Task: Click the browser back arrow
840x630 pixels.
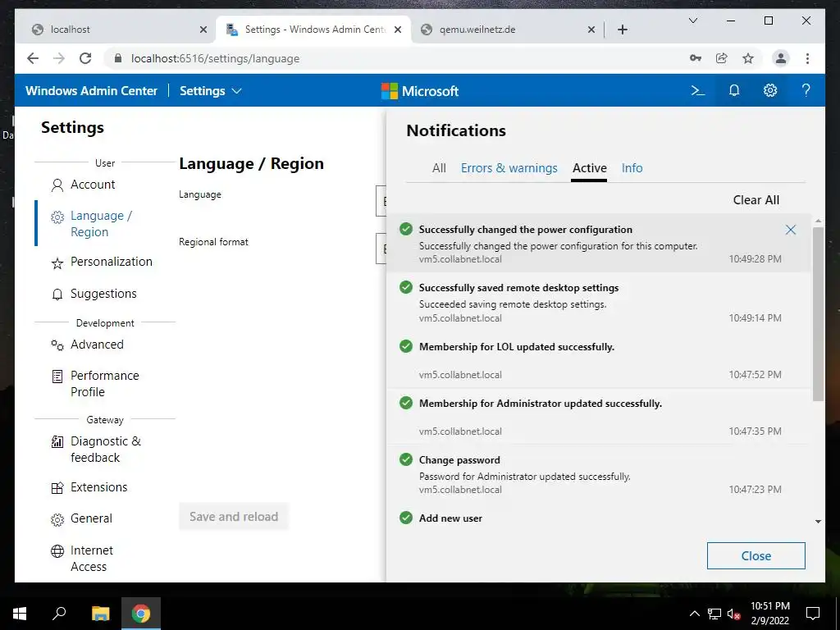Action: click(x=33, y=58)
